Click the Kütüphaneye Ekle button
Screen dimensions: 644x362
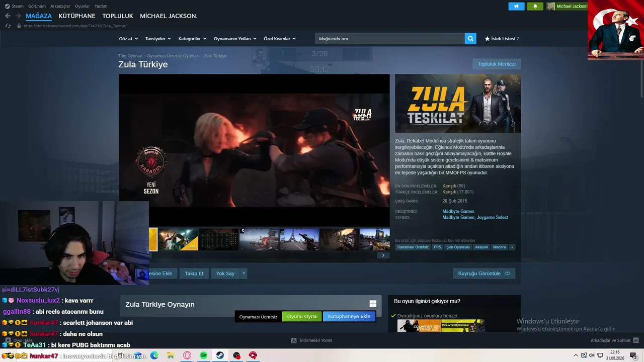[349, 316]
